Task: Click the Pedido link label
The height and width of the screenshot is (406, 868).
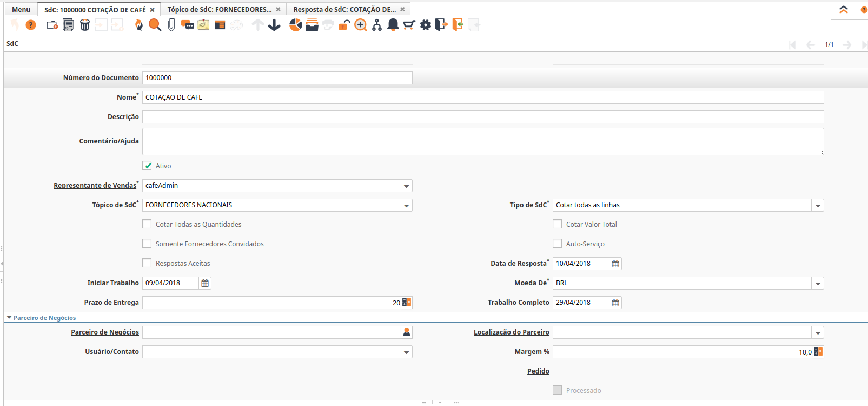Action: 538,371
